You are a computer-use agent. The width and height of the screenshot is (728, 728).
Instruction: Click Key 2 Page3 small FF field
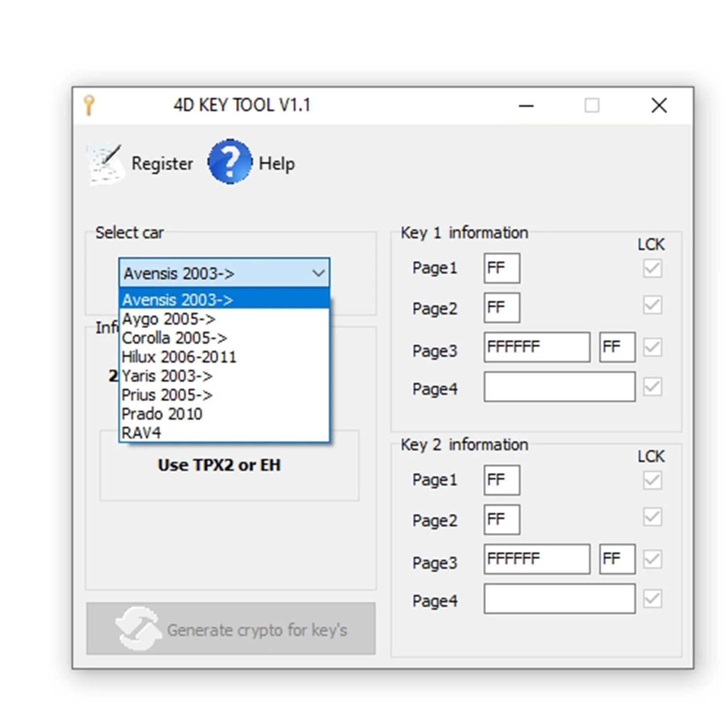coord(617,559)
